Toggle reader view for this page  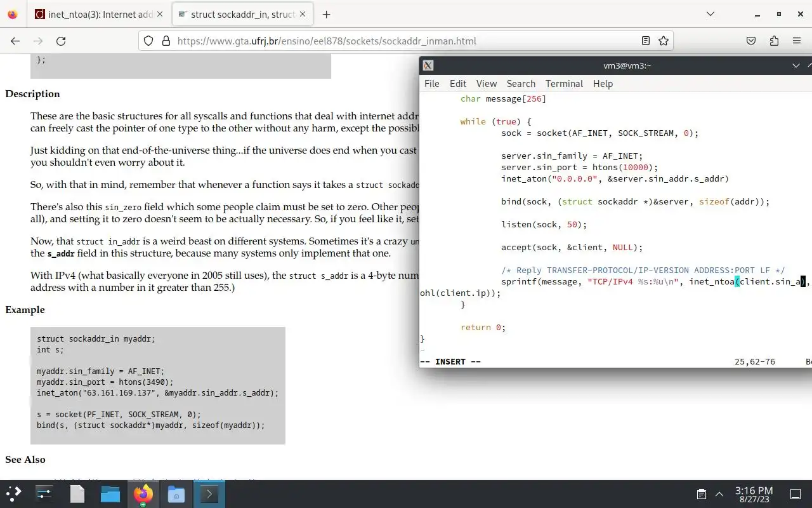point(645,41)
